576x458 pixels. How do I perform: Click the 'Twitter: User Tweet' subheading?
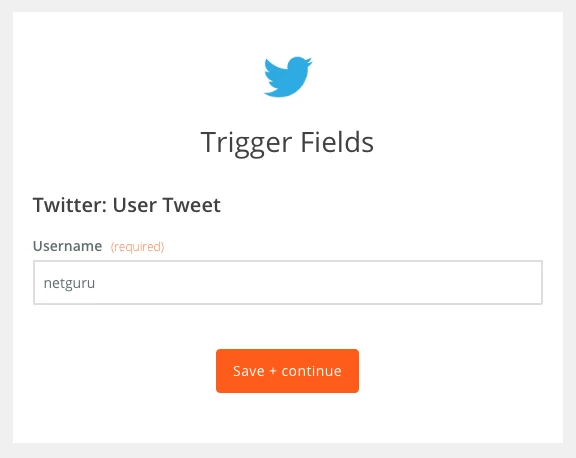[127, 205]
